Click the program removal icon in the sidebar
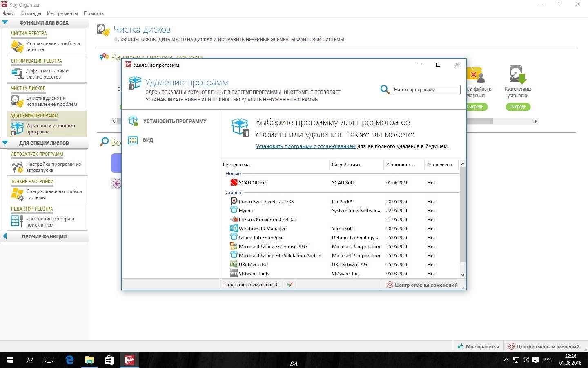Viewport: 588px width, 368px height. tap(17, 128)
